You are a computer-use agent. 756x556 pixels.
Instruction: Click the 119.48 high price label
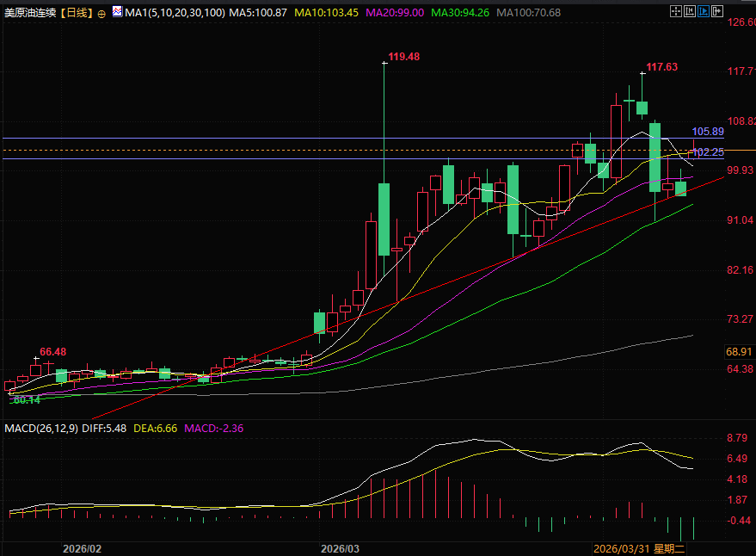(403, 57)
